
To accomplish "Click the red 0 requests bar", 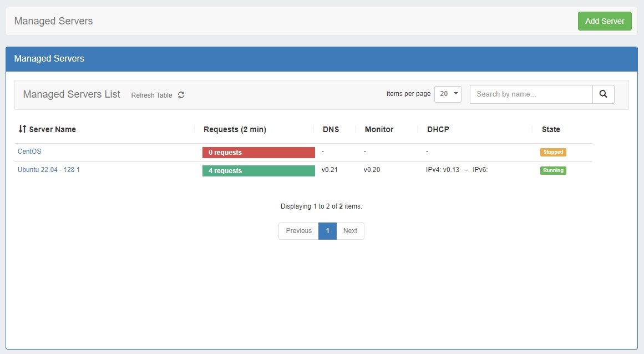I will [x=258, y=153].
